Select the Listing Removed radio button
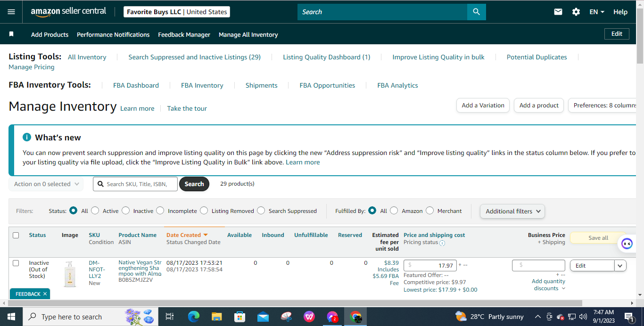 [x=204, y=211]
